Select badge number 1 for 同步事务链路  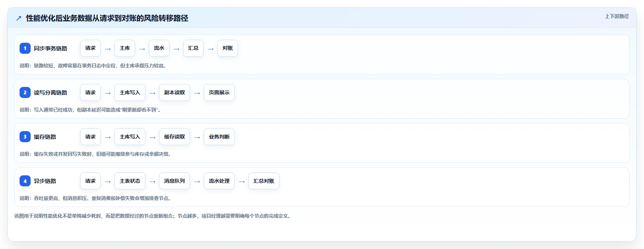point(25,48)
